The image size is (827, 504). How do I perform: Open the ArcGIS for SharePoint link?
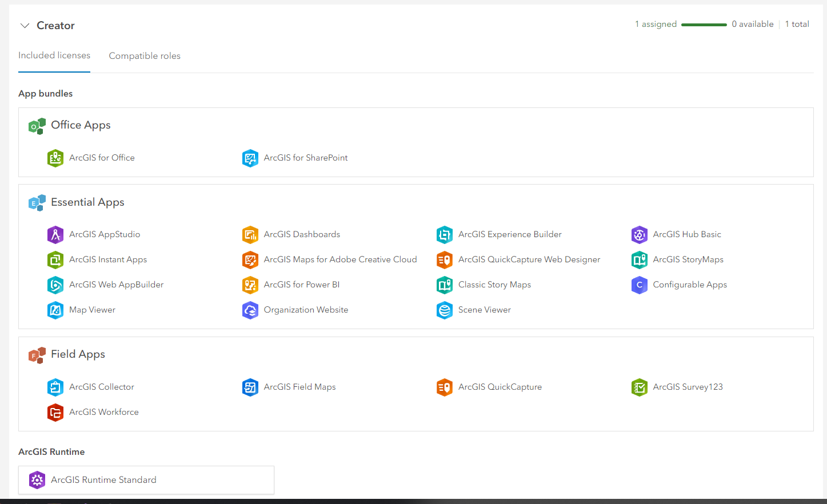[x=306, y=158]
